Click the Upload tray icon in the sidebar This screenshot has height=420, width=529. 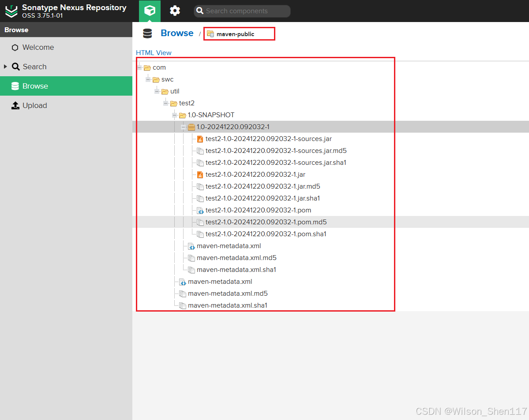tap(15, 105)
